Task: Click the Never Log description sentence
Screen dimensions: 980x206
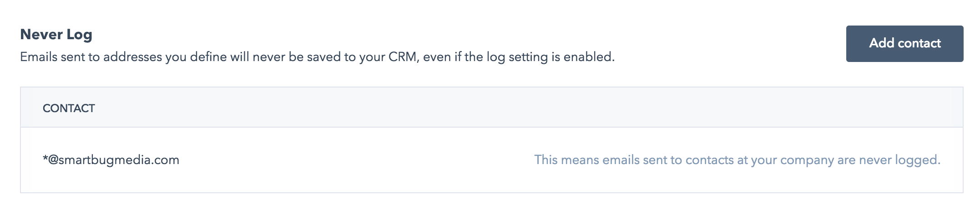Action: pos(318,57)
